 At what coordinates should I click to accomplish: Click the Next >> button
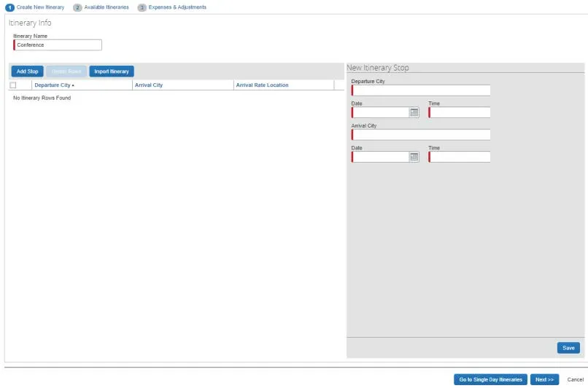click(544, 379)
